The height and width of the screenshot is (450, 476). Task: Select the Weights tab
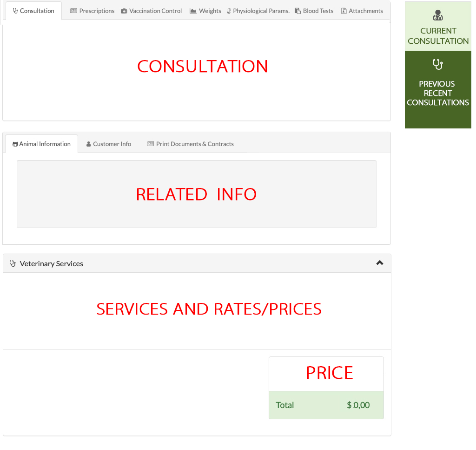pos(205,11)
